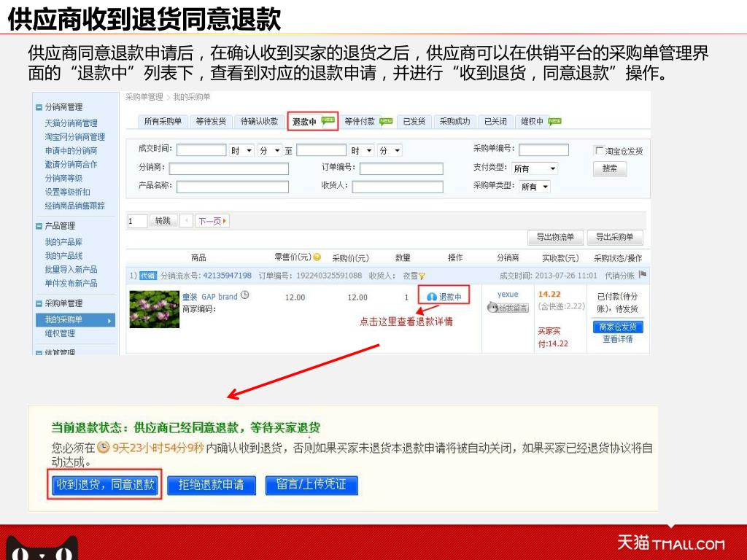Click 留言/上传凭证 button
Viewport: 747px width, 560px height.
tap(311, 485)
